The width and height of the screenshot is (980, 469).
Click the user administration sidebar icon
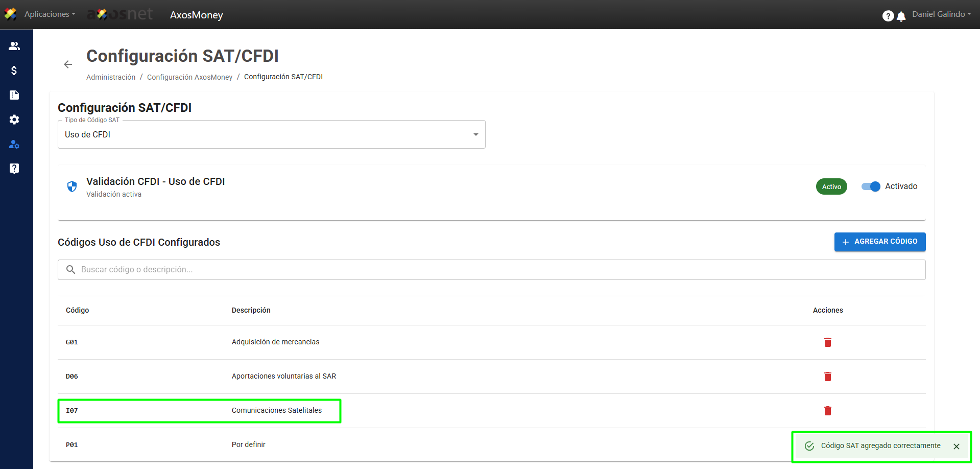point(14,145)
